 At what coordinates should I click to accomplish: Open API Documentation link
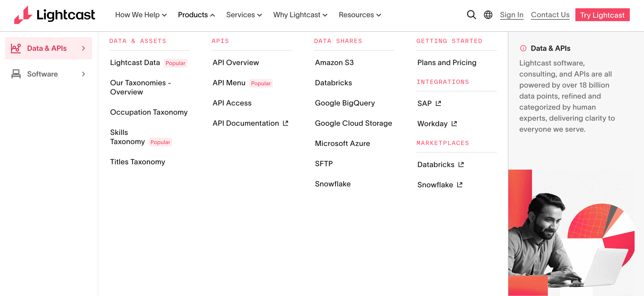coord(246,123)
